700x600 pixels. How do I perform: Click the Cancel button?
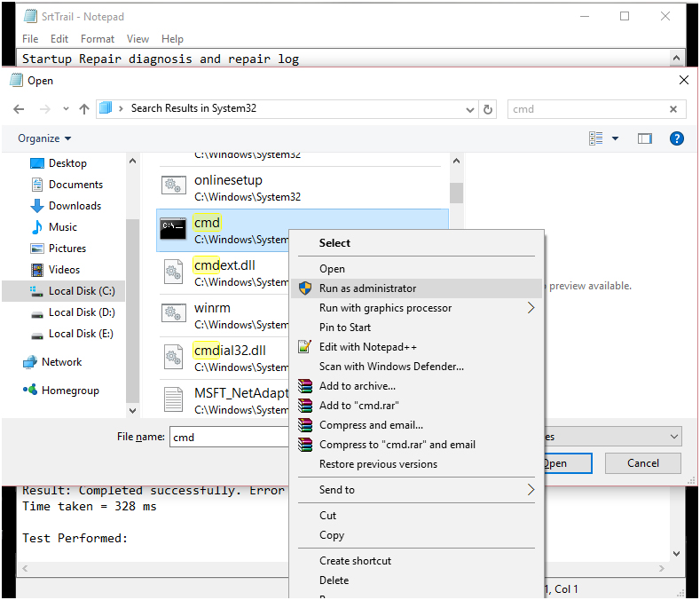pyautogui.click(x=643, y=463)
